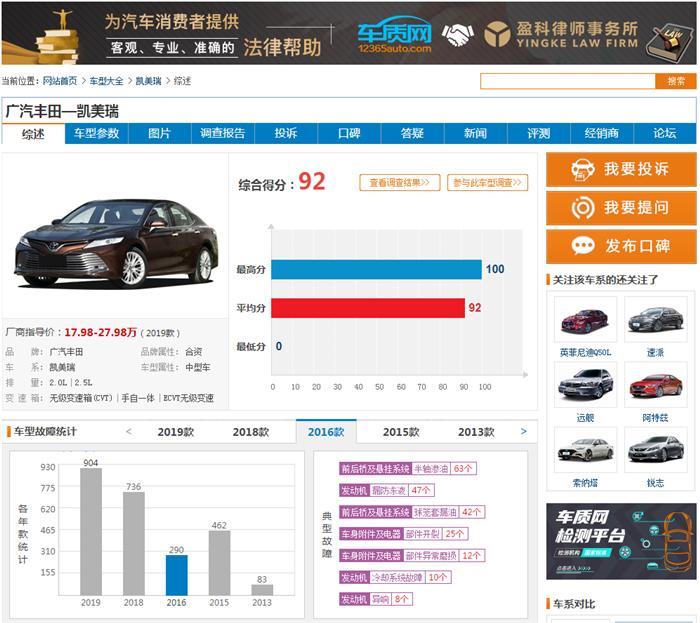The height and width of the screenshot is (623, 700).
Task: Click the 2015 bar showing 462
Action: click(219, 563)
